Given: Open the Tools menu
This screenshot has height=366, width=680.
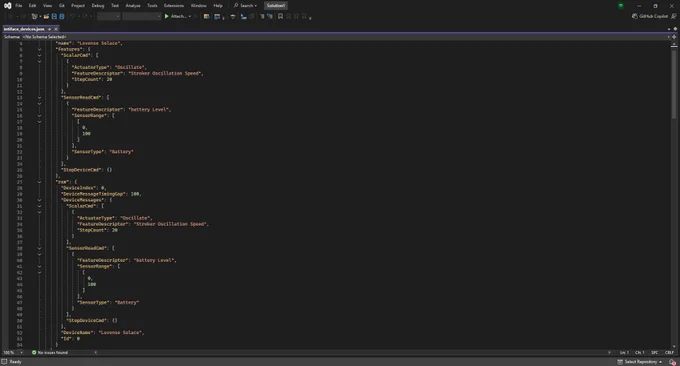Looking at the screenshot, I should coord(152,6).
